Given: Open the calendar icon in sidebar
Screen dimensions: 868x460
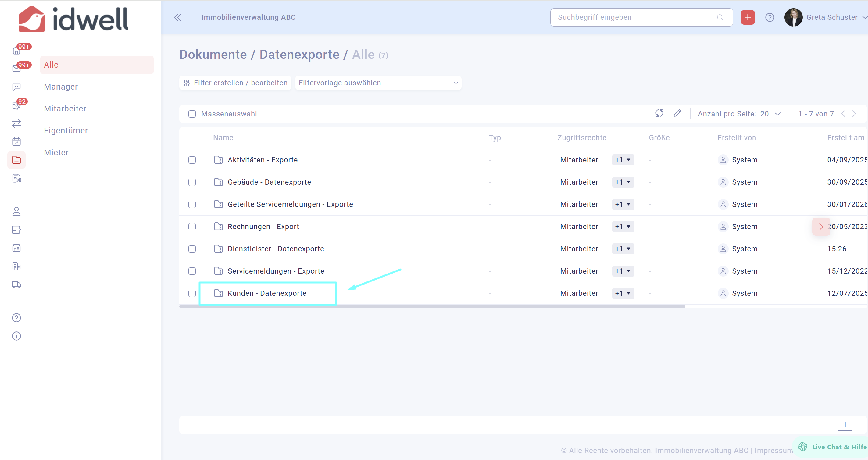Looking at the screenshot, I should tap(16, 142).
